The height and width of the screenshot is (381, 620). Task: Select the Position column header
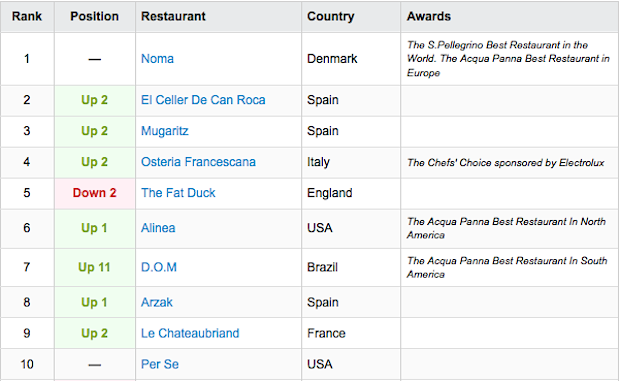95,16
